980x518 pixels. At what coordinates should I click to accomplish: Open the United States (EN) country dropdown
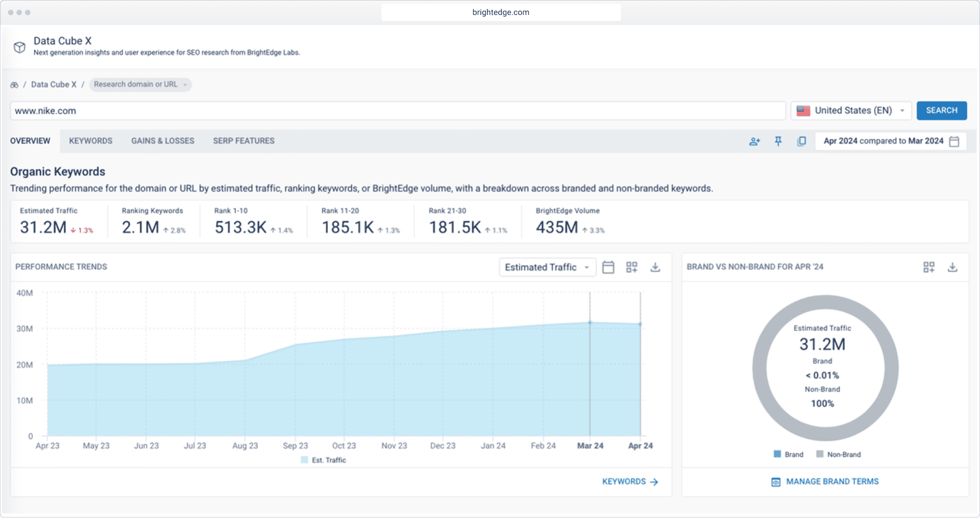click(851, 111)
